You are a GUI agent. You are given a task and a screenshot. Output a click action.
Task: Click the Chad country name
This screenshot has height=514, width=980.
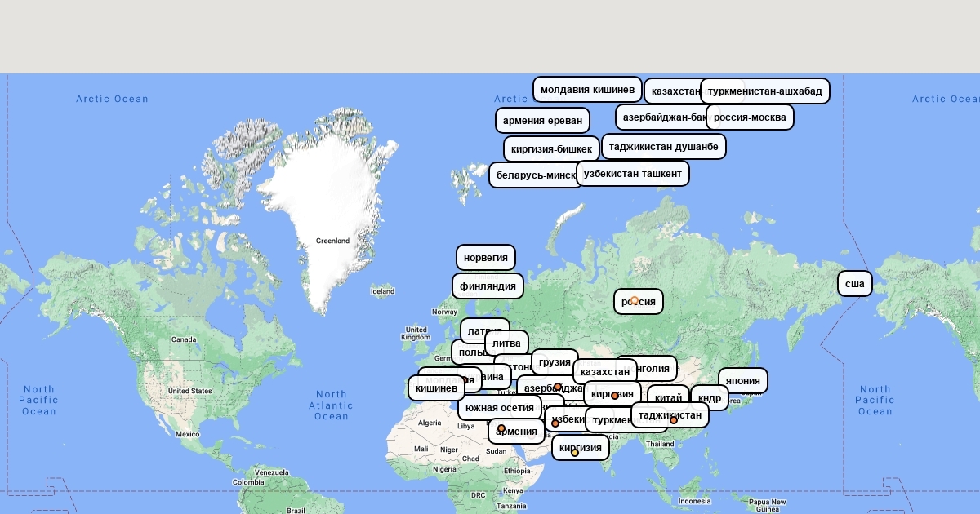coord(470,459)
